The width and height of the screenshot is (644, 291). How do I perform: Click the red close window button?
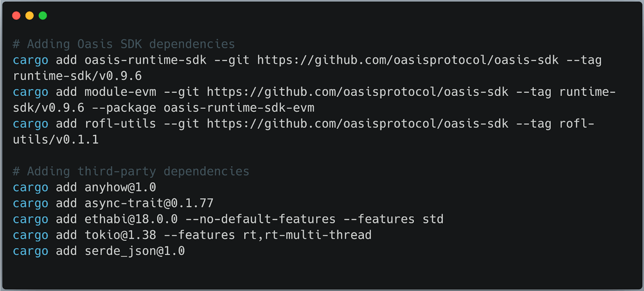[16, 16]
